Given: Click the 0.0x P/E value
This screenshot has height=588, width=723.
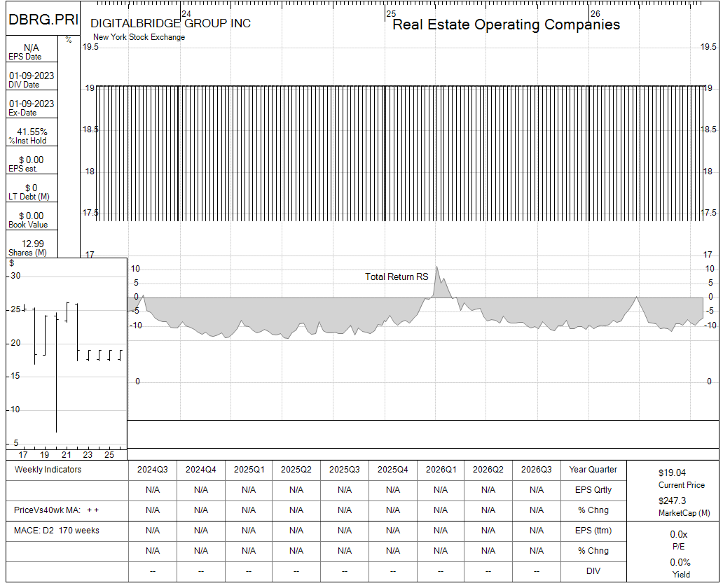Looking at the screenshot, I should [678, 535].
